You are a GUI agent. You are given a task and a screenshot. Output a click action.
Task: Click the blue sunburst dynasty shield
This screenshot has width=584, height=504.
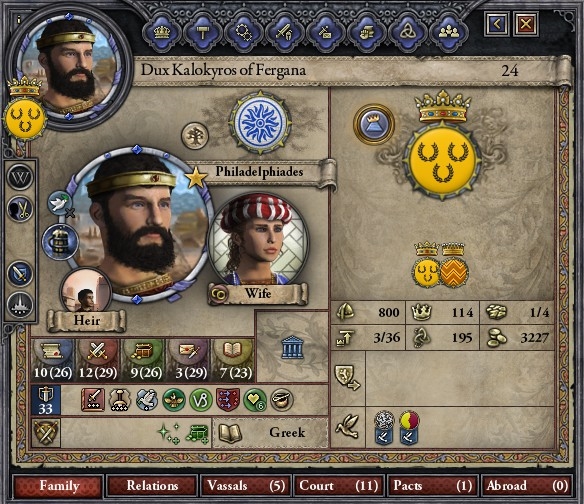(x=260, y=123)
